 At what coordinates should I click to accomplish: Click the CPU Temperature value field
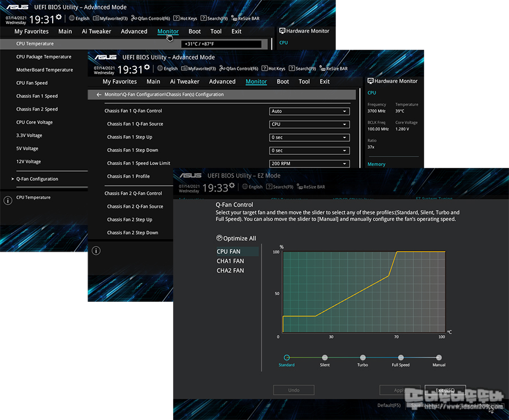tap(221, 44)
